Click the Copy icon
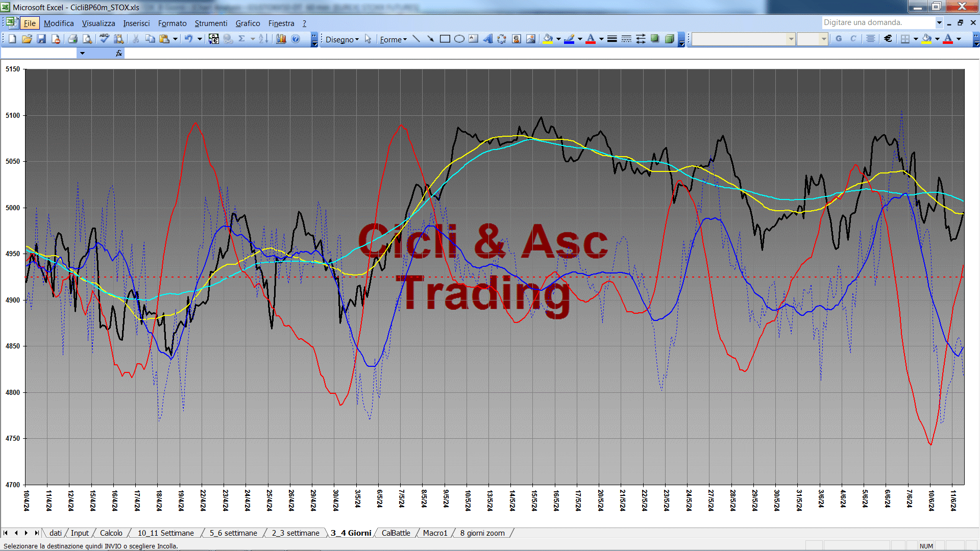980x551 pixels. pos(150,39)
